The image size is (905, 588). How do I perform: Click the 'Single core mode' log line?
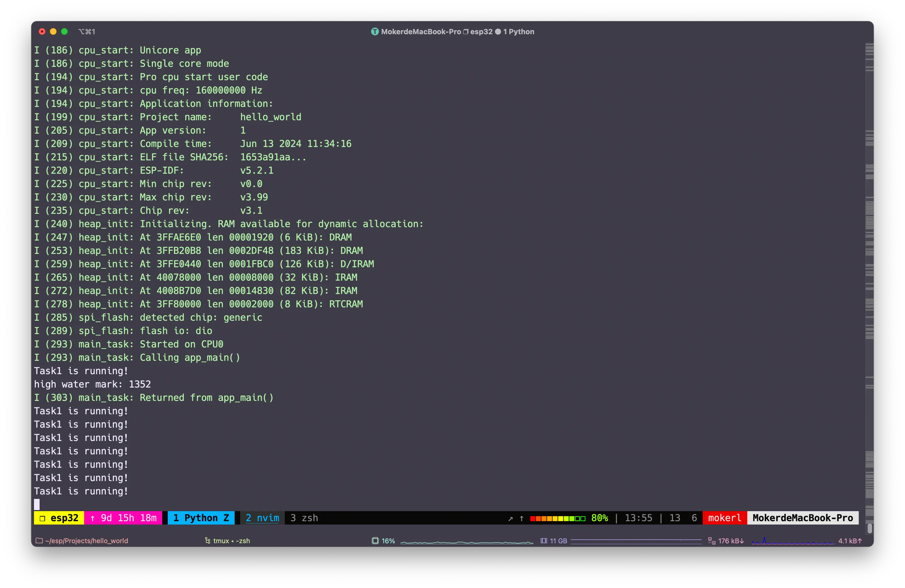[132, 63]
